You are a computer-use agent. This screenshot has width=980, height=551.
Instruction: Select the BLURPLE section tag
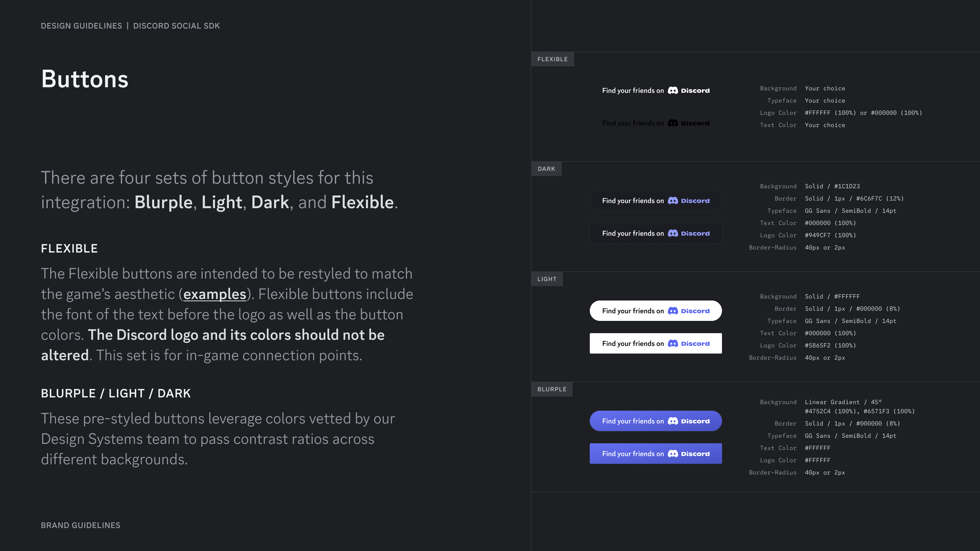tap(552, 389)
